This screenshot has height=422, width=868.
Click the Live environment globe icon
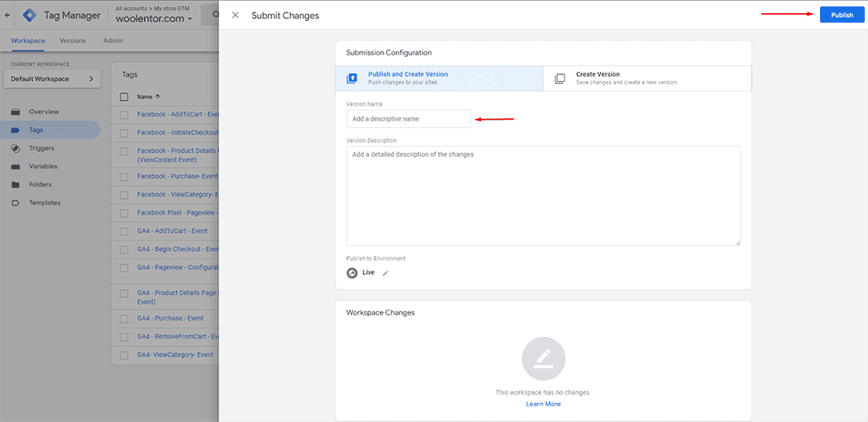coord(352,273)
